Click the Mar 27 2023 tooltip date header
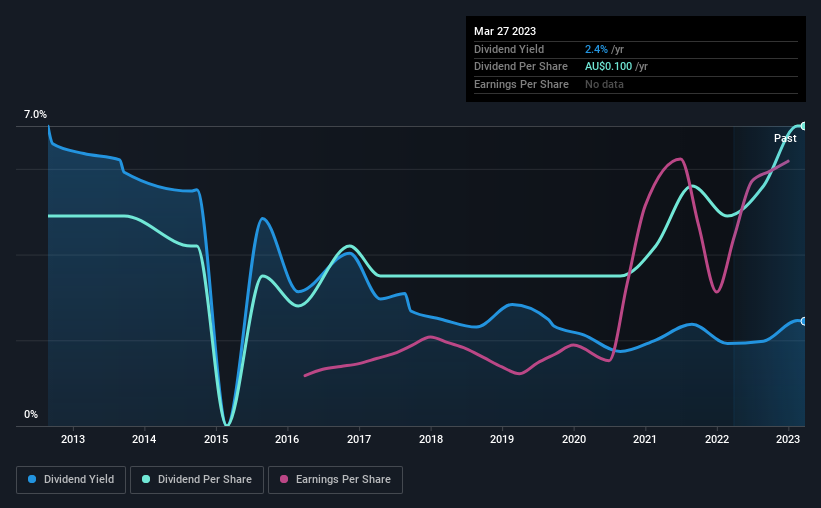This screenshot has height=508, width=821. coord(505,31)
